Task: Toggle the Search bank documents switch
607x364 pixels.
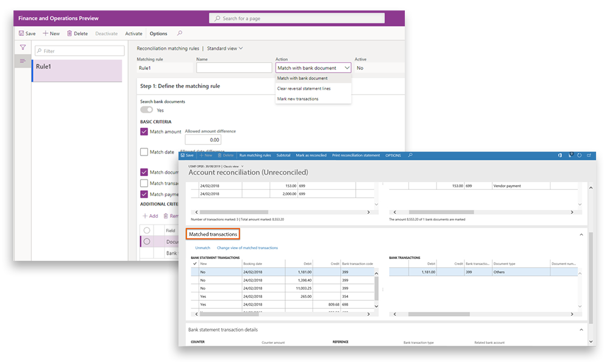Action: click(x=146, y=110)
